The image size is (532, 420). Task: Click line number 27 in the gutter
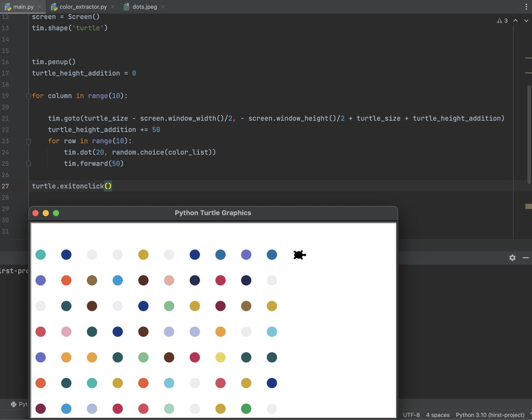pos(5,186)
